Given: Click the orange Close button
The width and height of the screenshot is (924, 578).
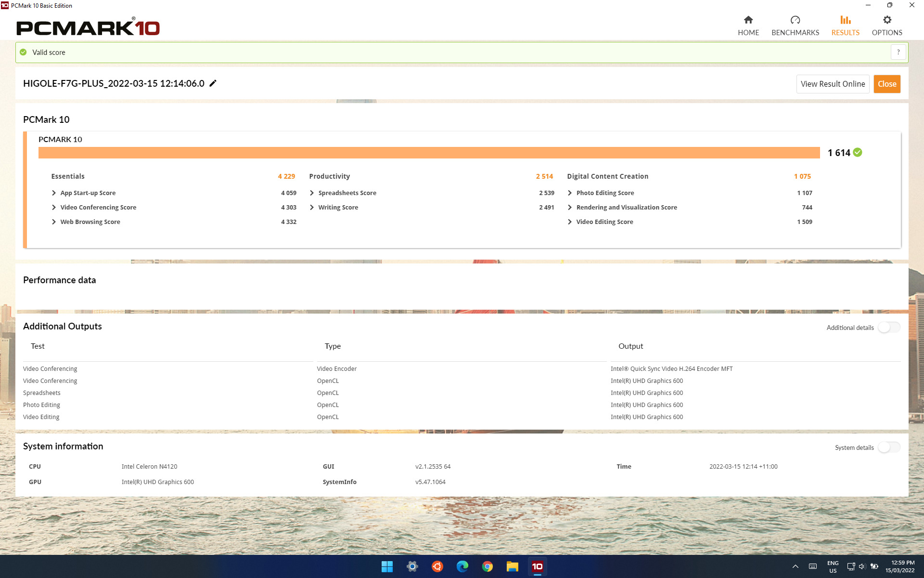Looking at the screenshot, I should click(887, 84).
